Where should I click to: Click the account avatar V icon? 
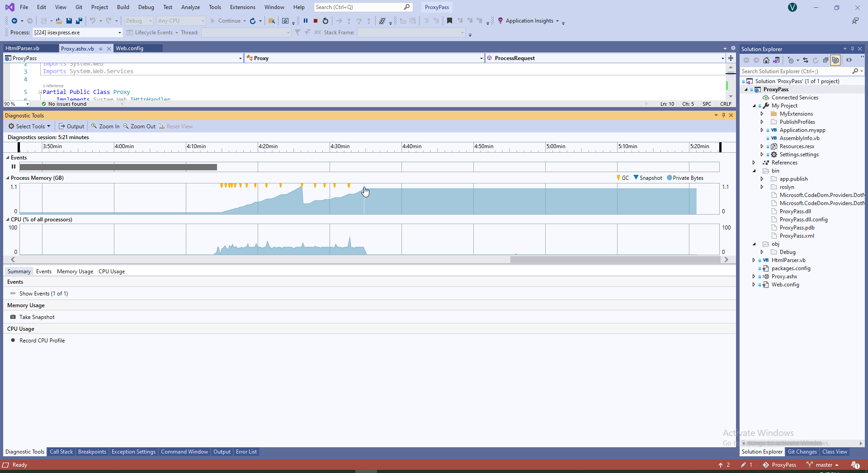[793, 7]
